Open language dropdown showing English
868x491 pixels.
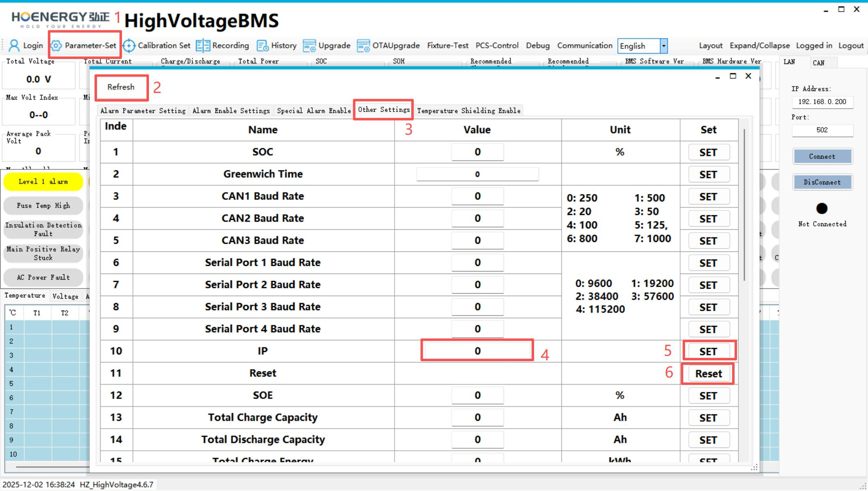point(643,46)
